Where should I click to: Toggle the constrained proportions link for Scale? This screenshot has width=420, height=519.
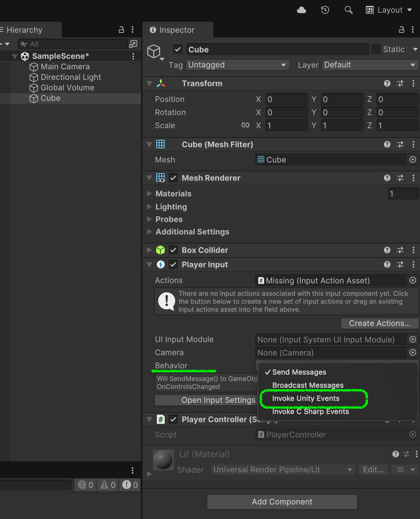[245, 125]
